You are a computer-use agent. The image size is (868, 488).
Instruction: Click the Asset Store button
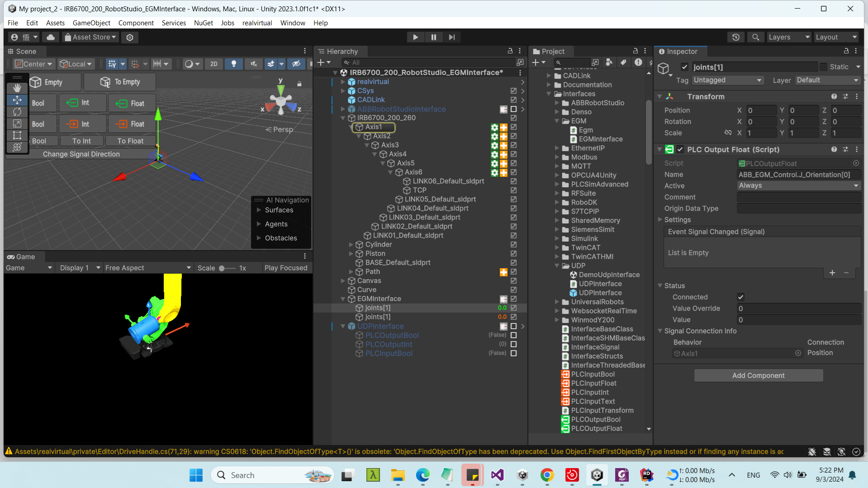pyautogui.click(x=90, y=37)
